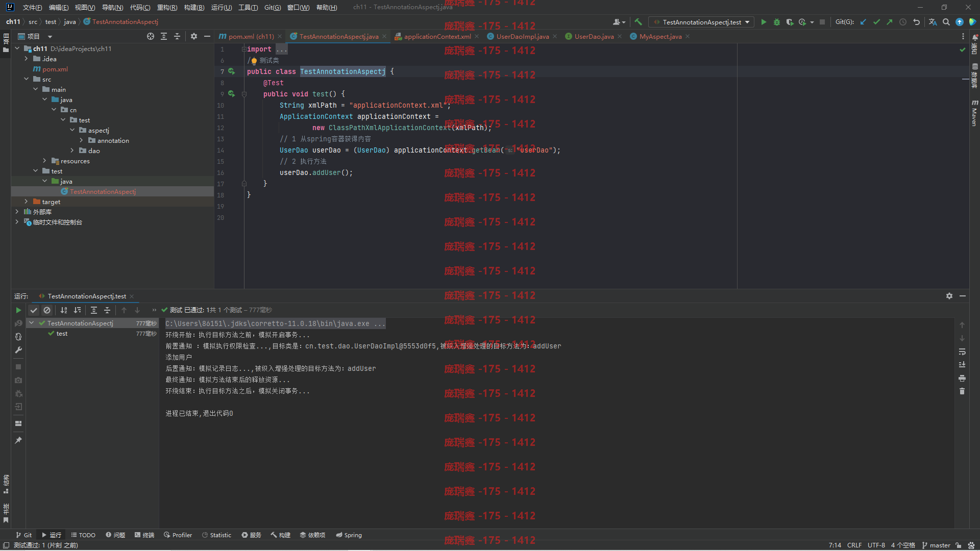The image size is (980, 551).
Task: Toggle showing passed tests
Action: point(34,310)
